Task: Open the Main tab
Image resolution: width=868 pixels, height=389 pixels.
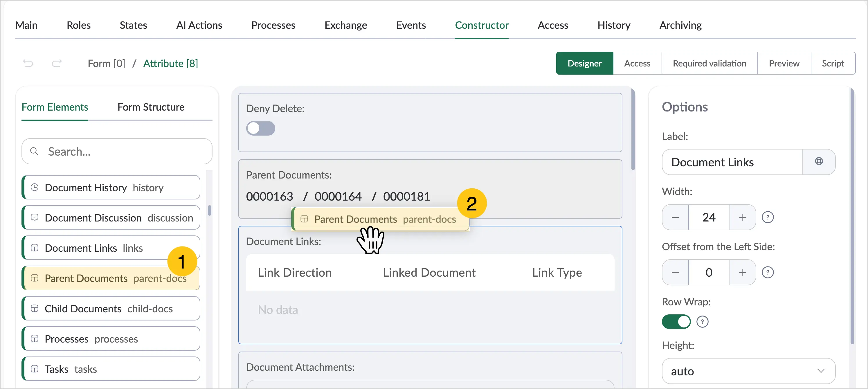Action: (26, 25)
